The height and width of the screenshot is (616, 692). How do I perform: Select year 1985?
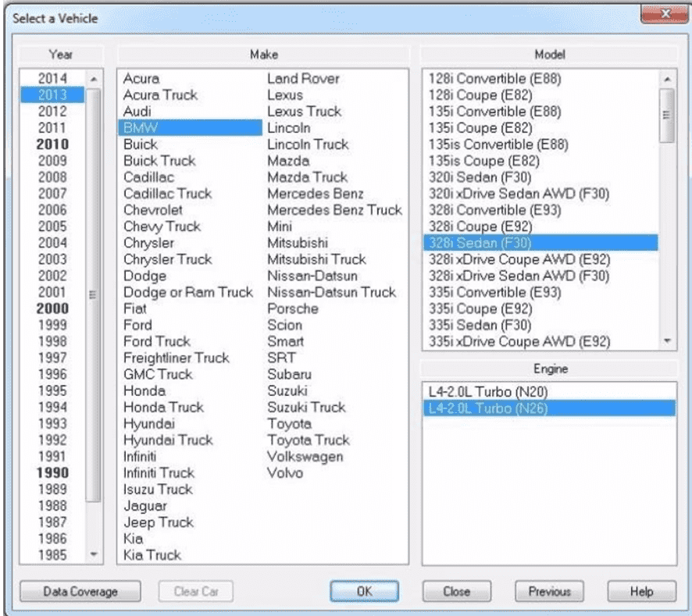coord(52,554)
